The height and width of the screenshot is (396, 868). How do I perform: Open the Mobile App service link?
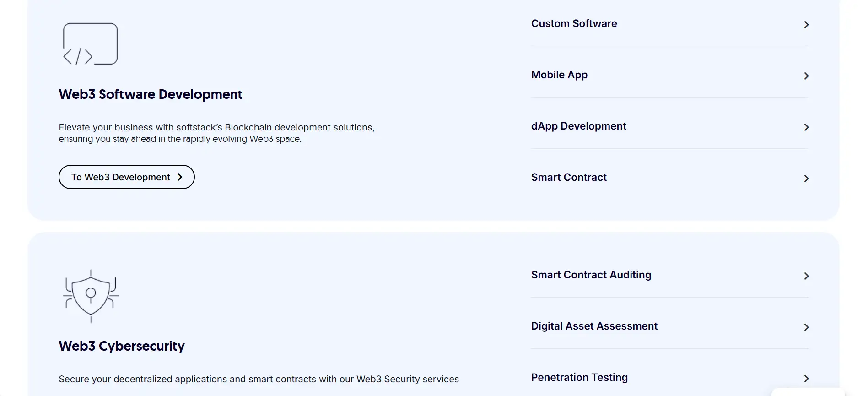(559, 75)
